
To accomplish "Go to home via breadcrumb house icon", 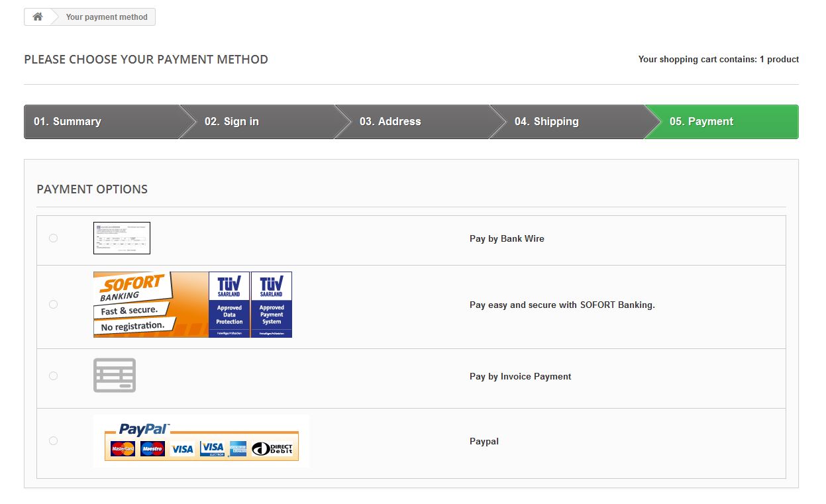I will point(38,17).
